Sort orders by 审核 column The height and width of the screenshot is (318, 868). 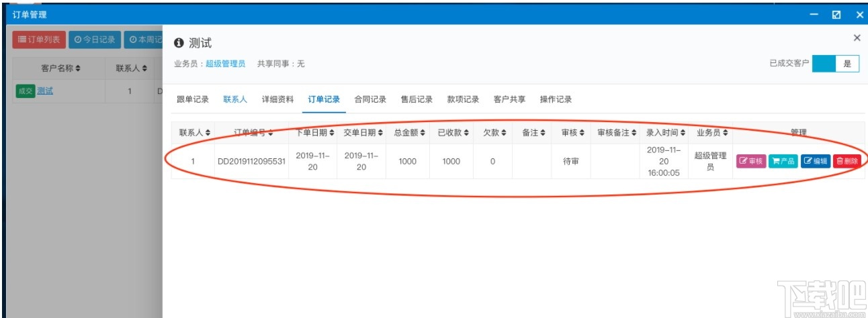(x=573, y=133)
